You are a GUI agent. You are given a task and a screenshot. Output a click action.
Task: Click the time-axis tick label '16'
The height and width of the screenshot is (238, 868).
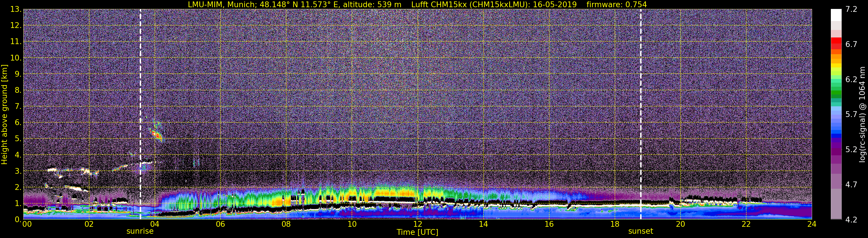coord(549,224)
